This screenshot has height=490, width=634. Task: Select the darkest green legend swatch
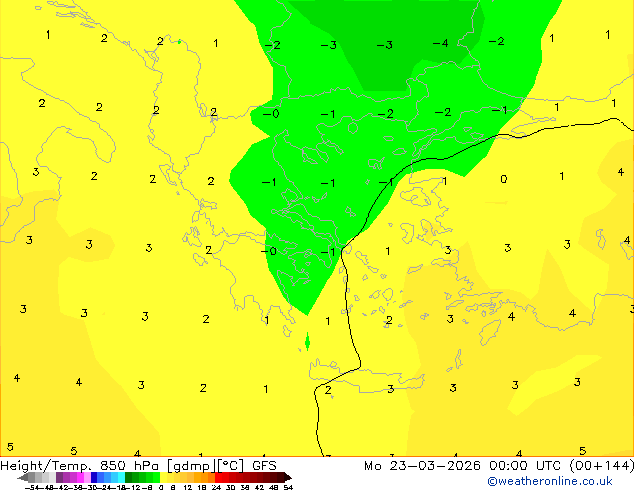pyautogui.click(x=129, y=477)
